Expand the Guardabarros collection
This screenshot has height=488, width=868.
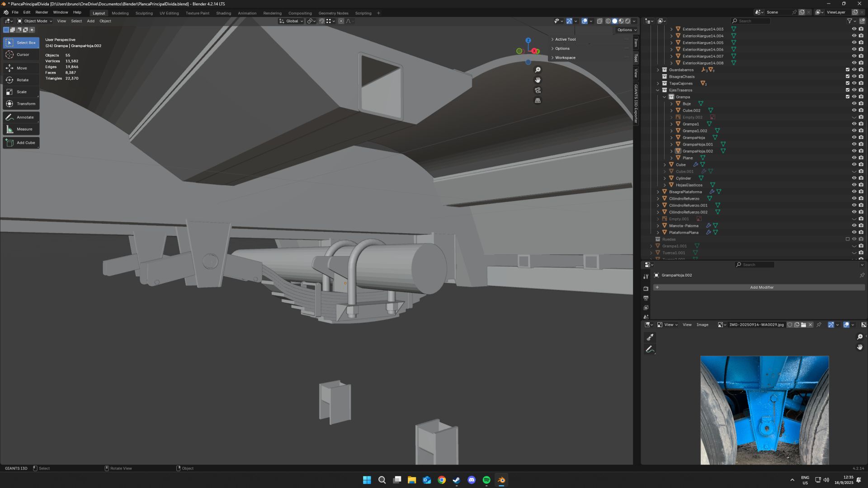(658, 70)
